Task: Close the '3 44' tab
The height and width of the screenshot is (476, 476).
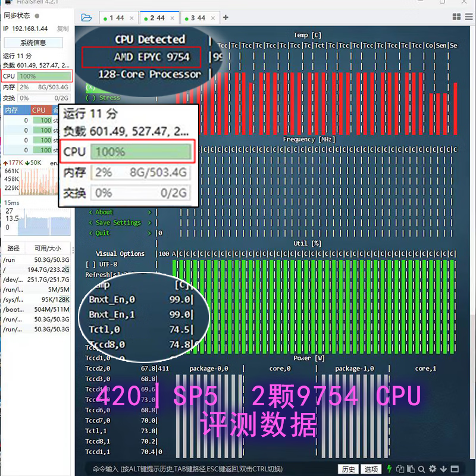Action: (213, 18)
